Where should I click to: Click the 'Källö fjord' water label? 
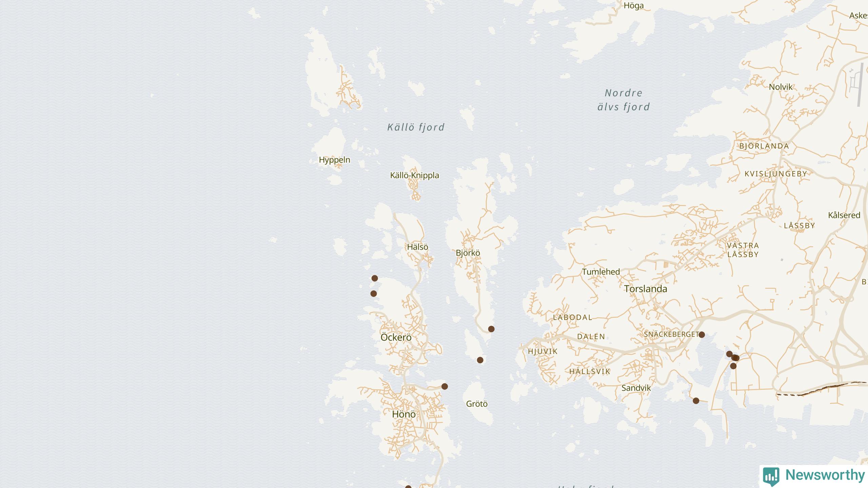[x=416, y=127]
